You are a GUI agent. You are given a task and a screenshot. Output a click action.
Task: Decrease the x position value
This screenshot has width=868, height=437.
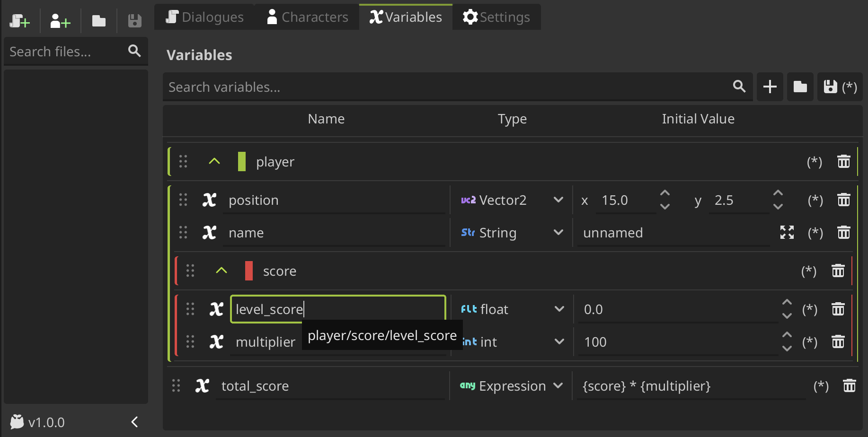coord(664,207)
